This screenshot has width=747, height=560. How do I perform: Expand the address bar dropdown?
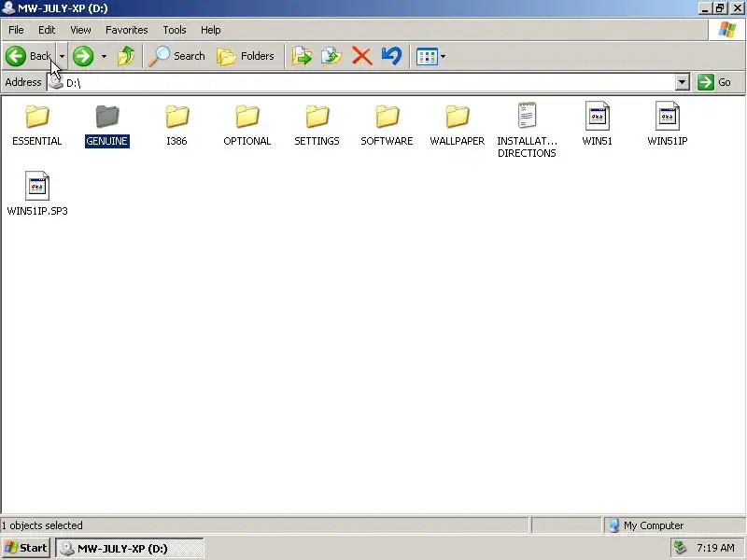[x=683, y=82]
